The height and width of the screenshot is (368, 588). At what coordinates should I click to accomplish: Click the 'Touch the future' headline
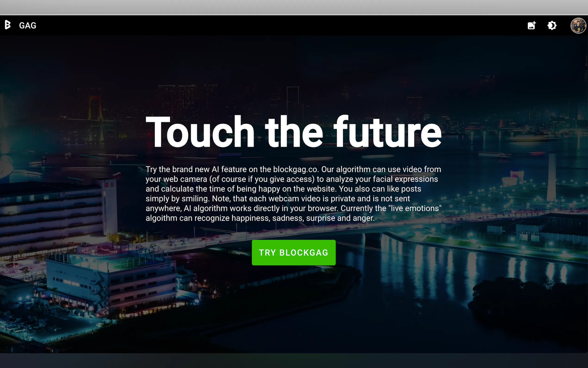(x=294, y=132)
